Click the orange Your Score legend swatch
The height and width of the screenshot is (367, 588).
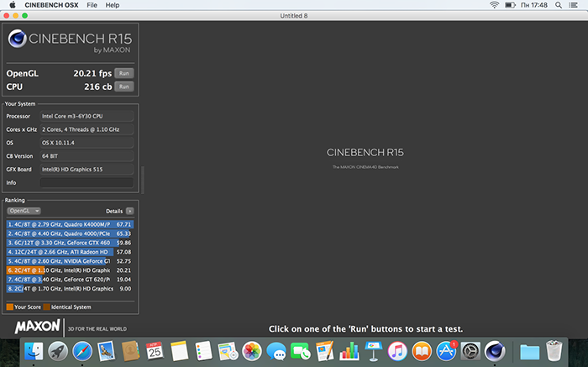tap(9, 307)
